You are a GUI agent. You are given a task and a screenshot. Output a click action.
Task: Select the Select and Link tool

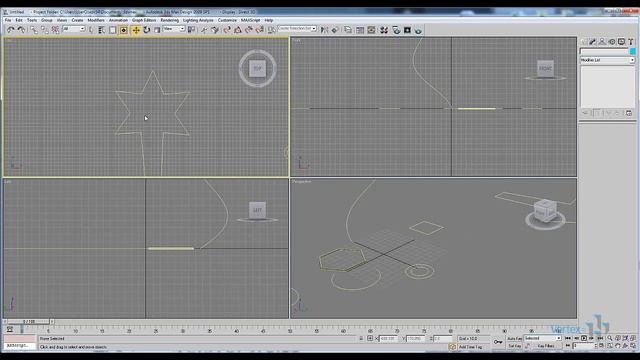[x=34, y=30]
